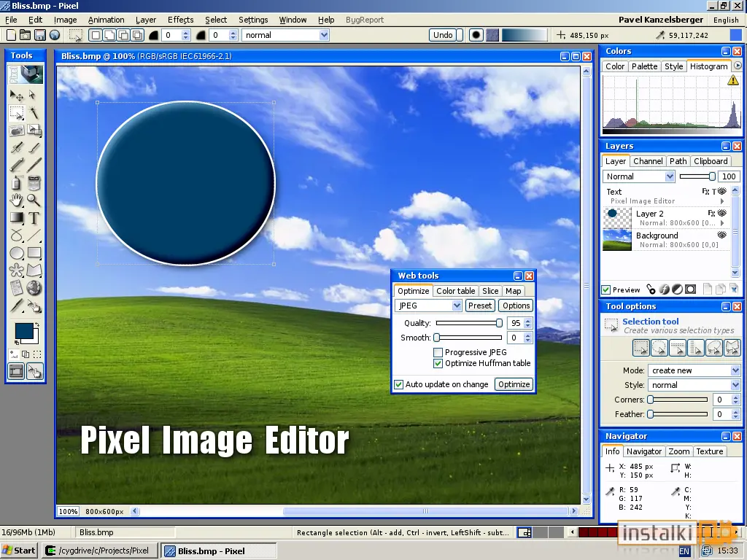This screenshot has height=560, width=747.
Task: Enable the Progressive JPEG checkbox
Action: [x=438, y=352]
